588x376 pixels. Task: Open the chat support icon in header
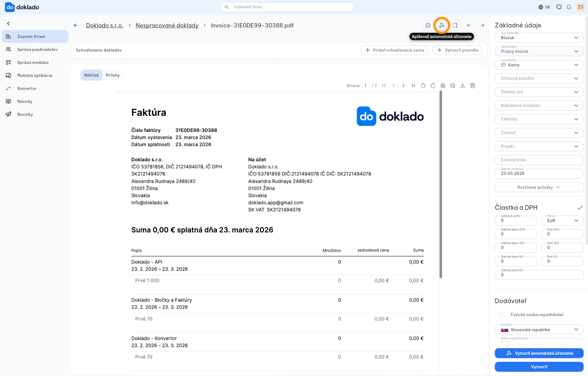point(559,7)
